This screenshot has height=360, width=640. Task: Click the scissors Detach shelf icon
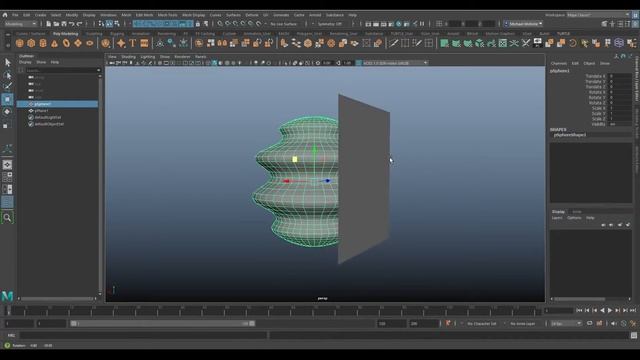click(526, 43)
